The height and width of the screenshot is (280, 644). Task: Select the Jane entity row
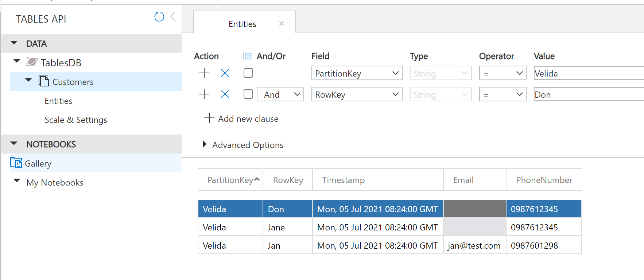[276, 227]
